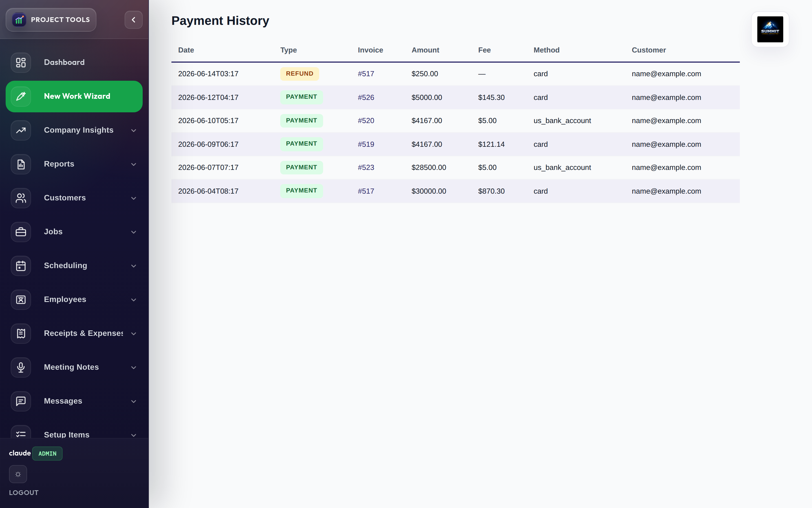This screenshot has width=812, height=508.
Task: Expand the Company Insights chevron
Action: [134, 130]
